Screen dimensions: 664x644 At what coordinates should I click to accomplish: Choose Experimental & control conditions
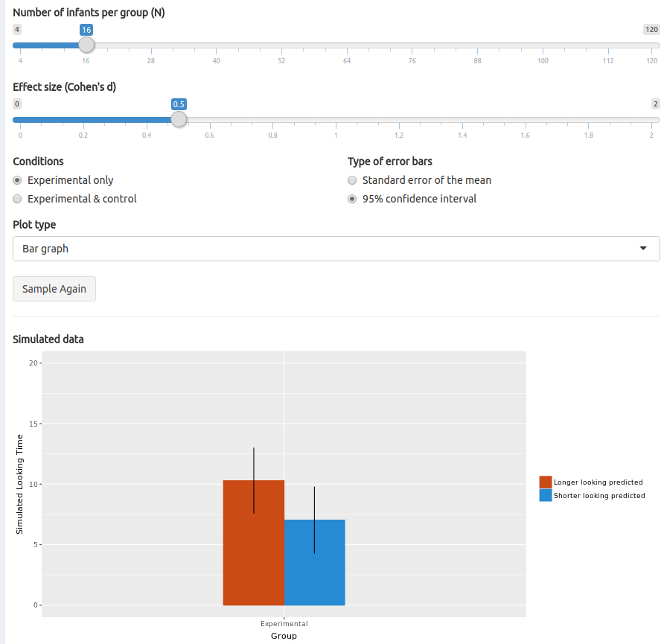pyautogui.click(x=17, y=199)
